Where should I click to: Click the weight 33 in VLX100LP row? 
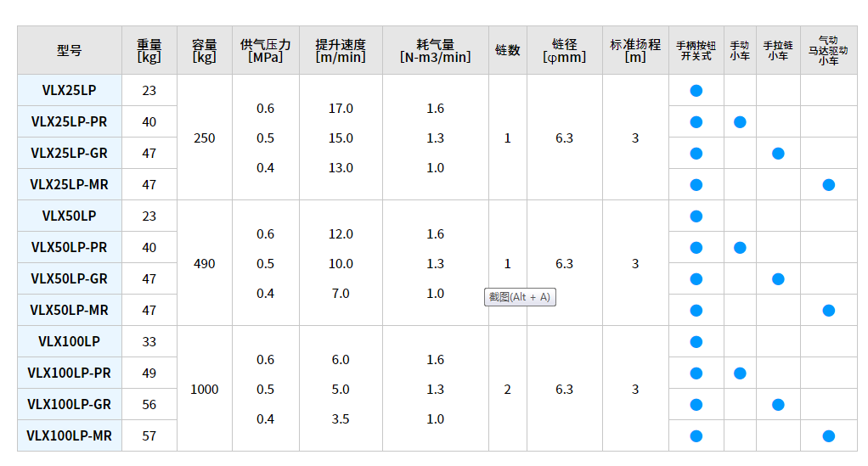coord(149,341)
